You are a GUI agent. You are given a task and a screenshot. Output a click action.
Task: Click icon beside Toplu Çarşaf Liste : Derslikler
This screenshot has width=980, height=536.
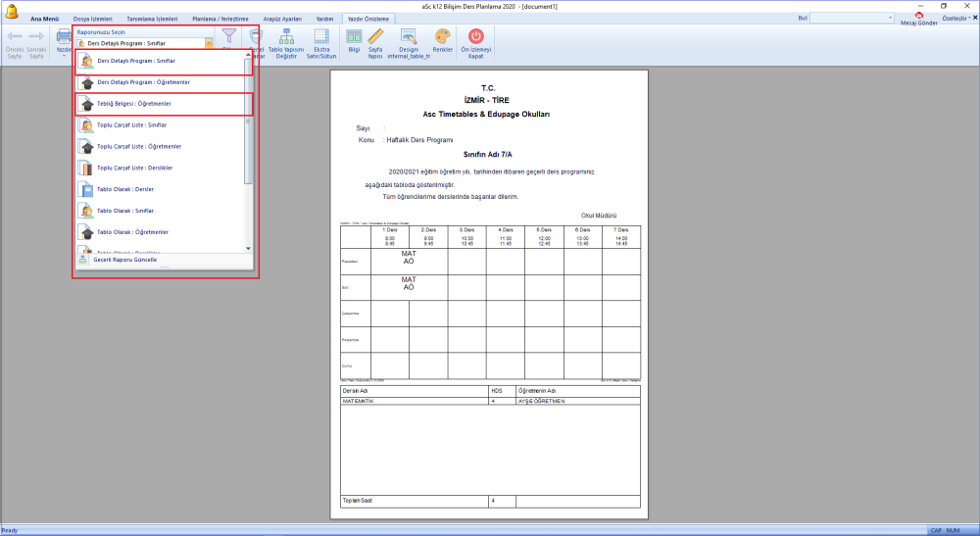pyautogui.click(x=87, y=168)
